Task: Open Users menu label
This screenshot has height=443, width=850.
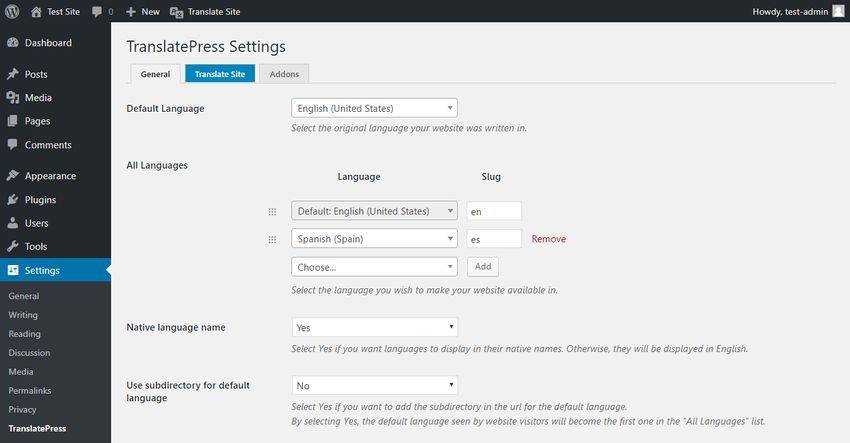Action: point(36,223)
